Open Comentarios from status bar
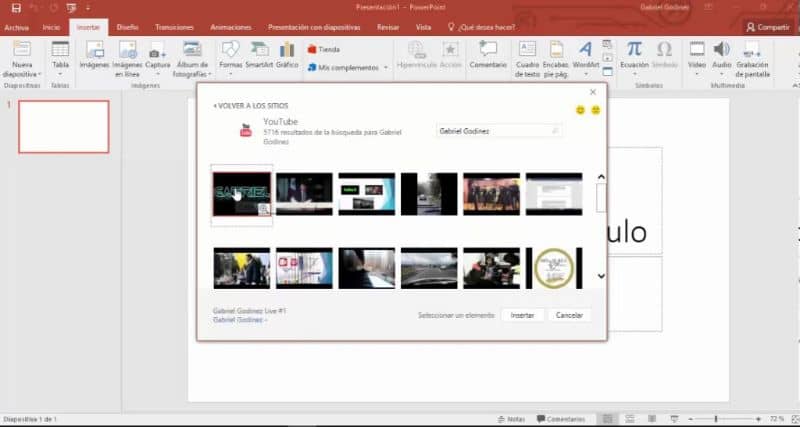Screen dimensions: 800x427 [561, 419]
